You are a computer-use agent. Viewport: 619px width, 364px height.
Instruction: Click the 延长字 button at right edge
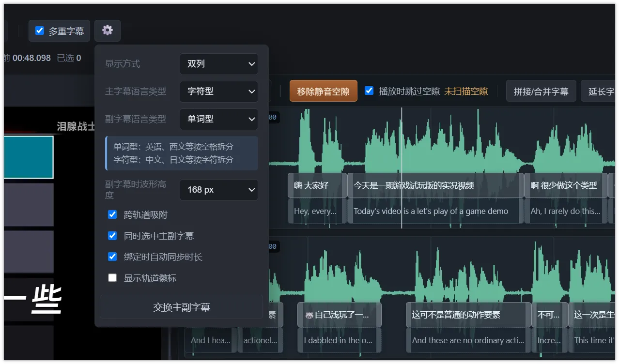tap(599, 91)
